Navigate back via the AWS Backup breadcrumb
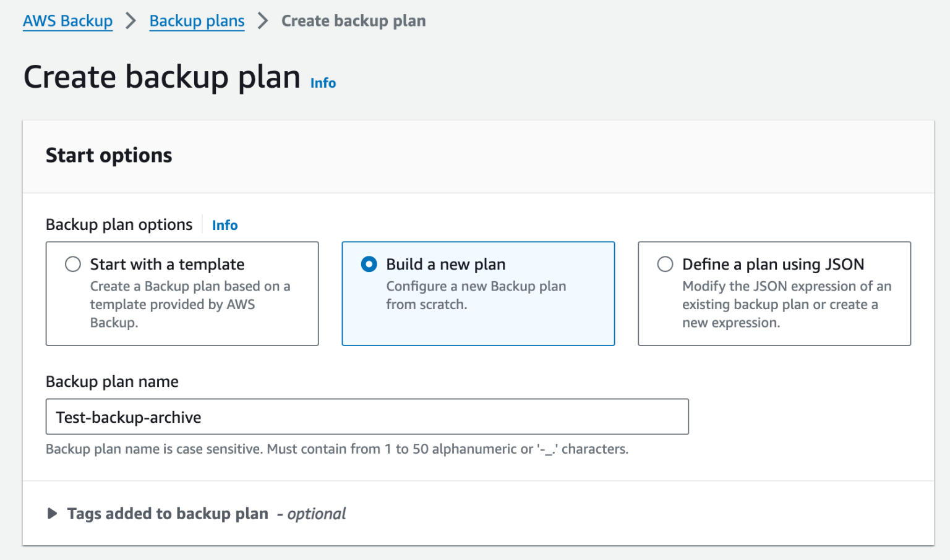The width and height of the screenshot is (950, 560). tap(67, 20)
